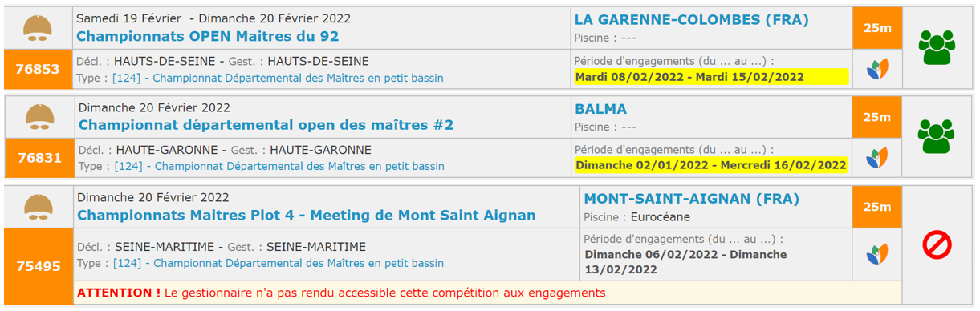Click the federation logo icon in Mont-Saint-Aignan row
The height and width of the screenshot is (311, 980).
tap(877, 254)
